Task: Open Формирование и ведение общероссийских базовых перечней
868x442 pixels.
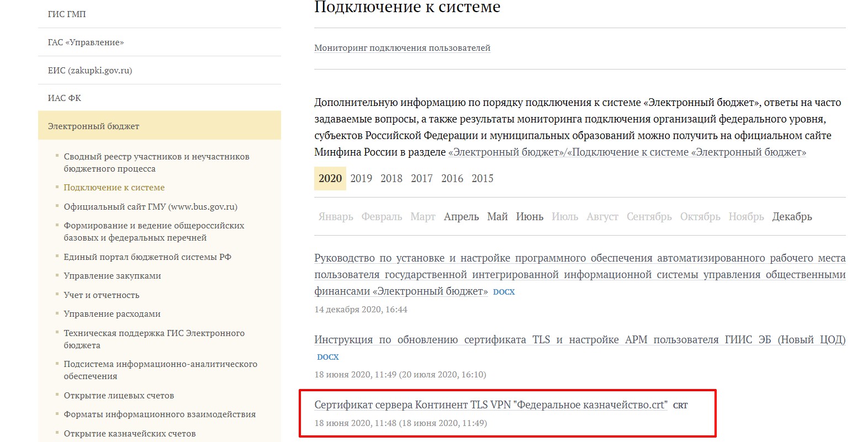Action: [154, 232]
